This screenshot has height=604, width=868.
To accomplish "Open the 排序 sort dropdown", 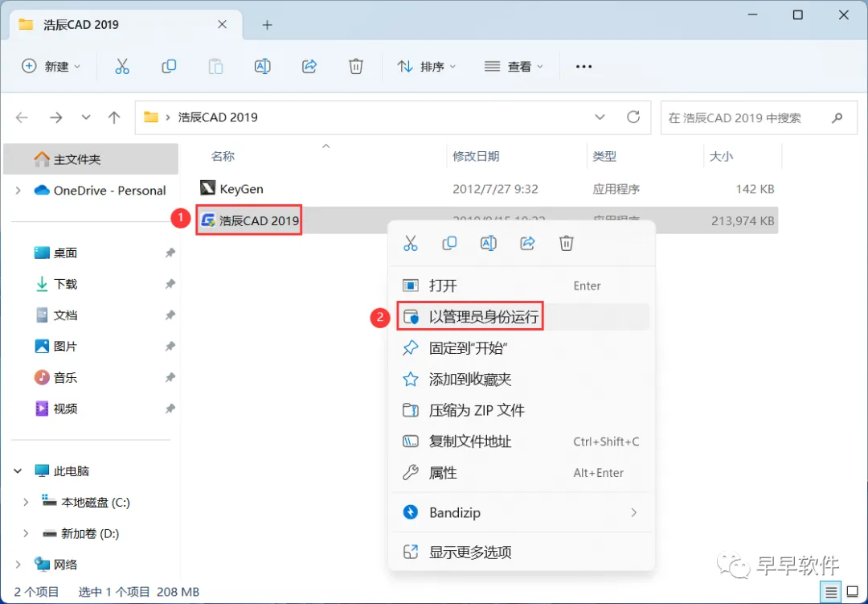I will click(x=426, y=67).
